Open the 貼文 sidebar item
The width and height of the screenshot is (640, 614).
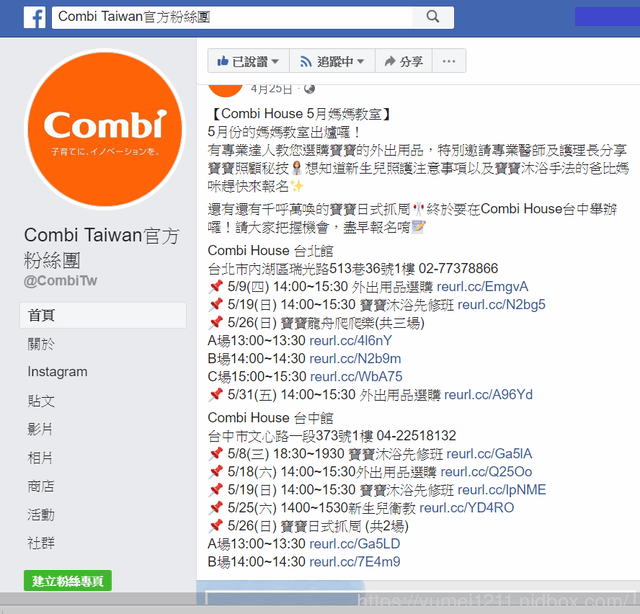[x=41, y=401]
